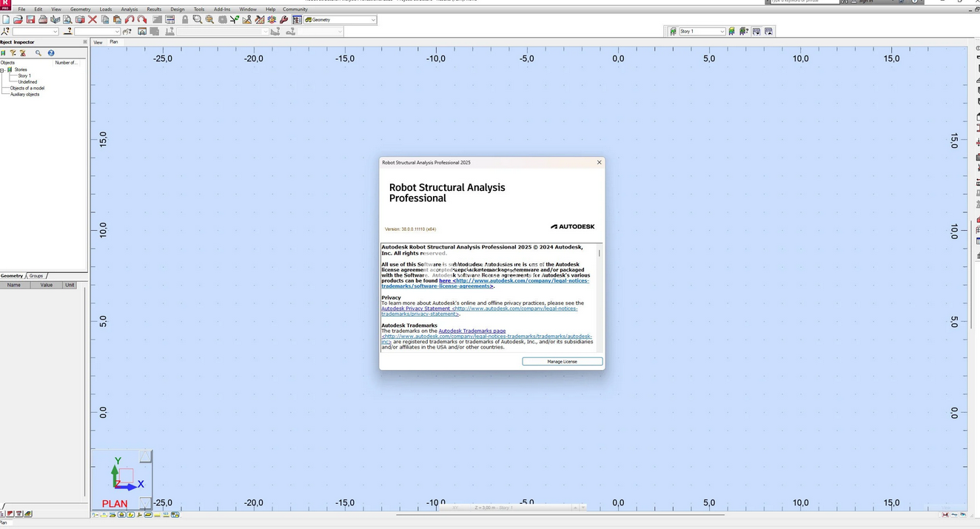
Task: Open the bar selection dropdown in second toolbar
Action: coord(97,32)
